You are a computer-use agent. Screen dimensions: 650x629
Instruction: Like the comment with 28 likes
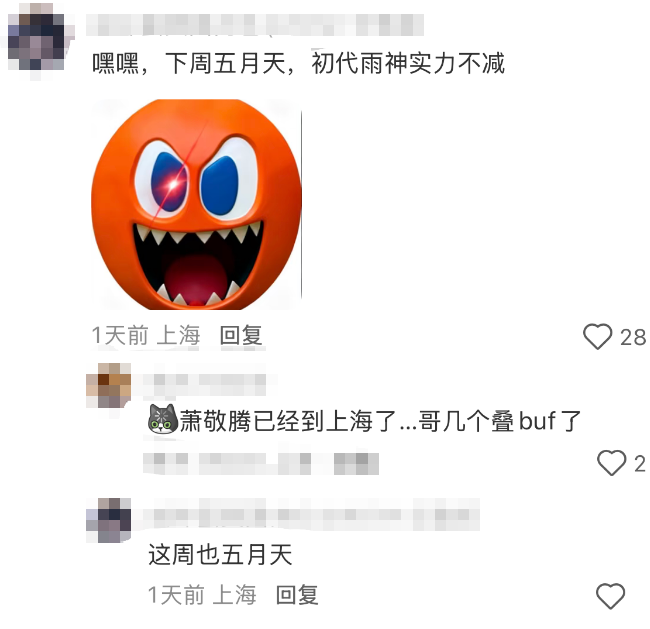pos(597,336)
